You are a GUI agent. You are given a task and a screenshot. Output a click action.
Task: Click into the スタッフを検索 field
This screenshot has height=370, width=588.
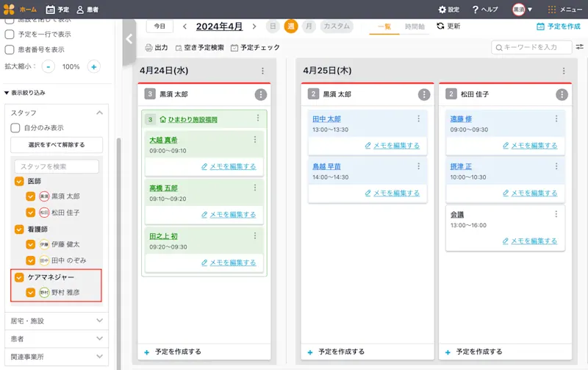click(57, 167)
